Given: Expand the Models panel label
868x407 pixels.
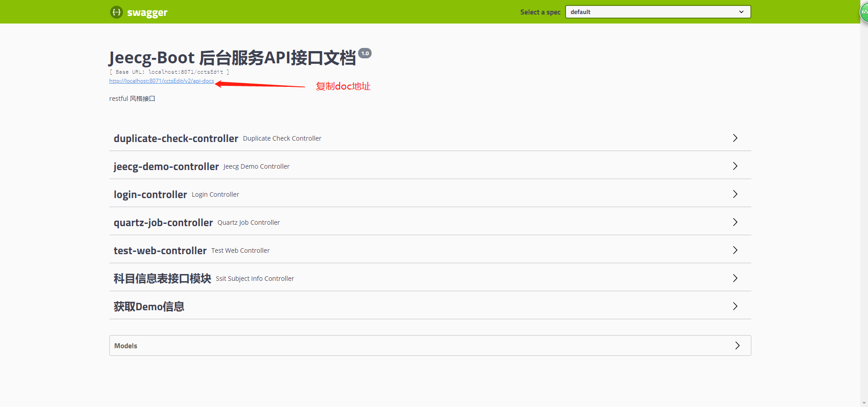Looking at the screenshot, I should tap(126, 346).
